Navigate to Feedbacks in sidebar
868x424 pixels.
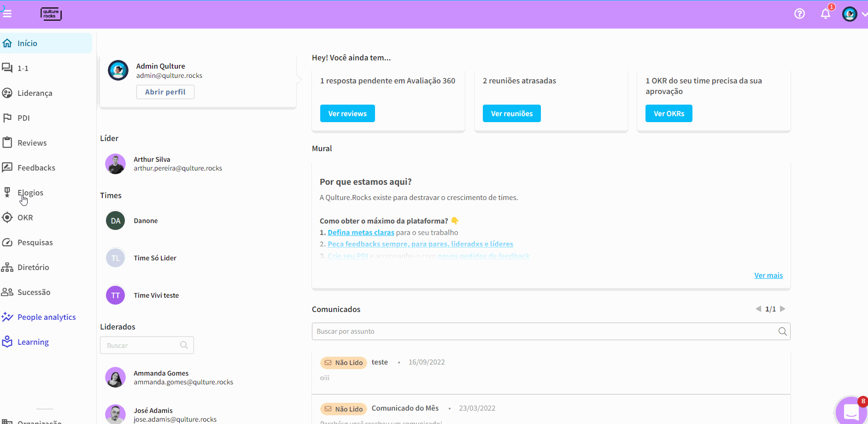click(x=36, y=168)
